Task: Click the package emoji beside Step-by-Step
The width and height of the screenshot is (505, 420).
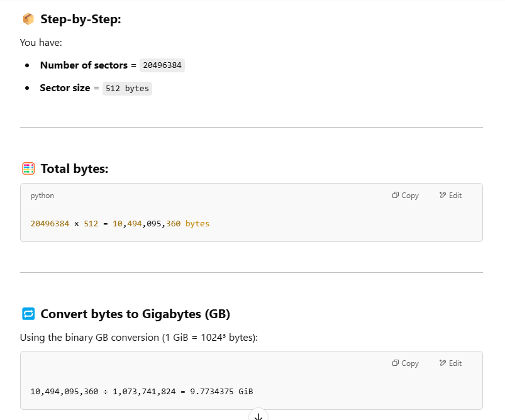Action: click(28, 19)
